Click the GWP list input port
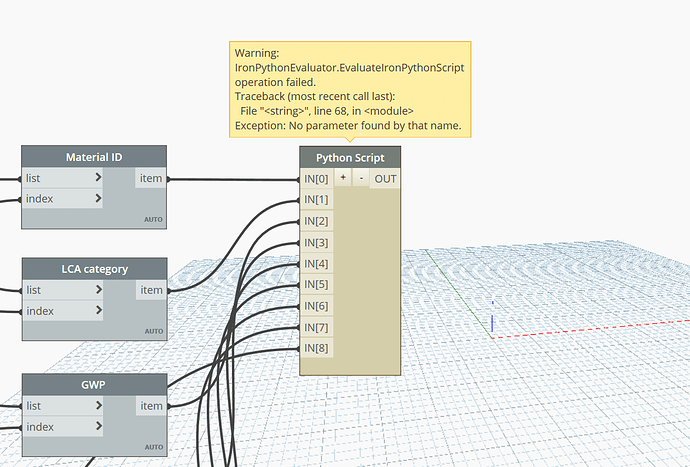Image resolution: width=690 pixels, height=467 pixels. 63,406
